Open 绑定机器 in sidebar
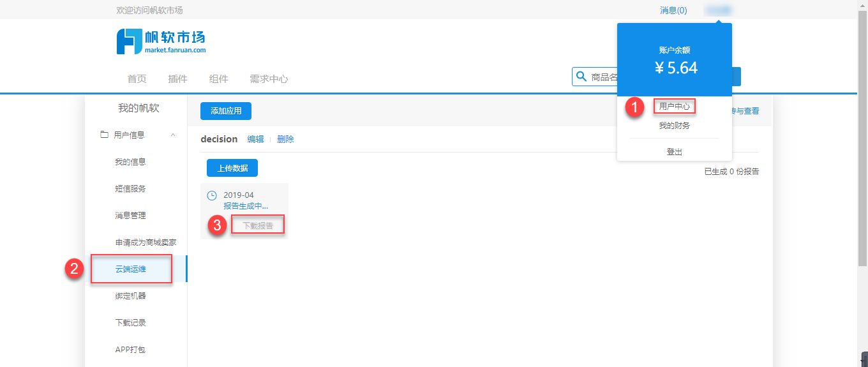 click(130, 296)
